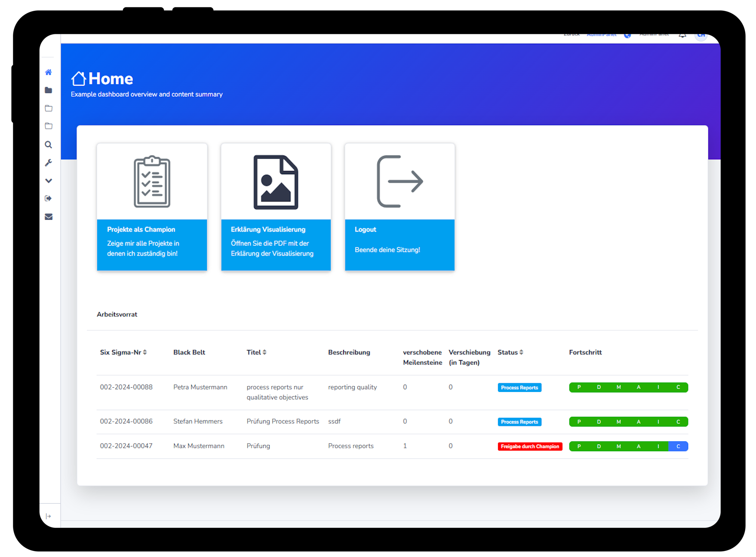Expand the chevron-down item in the sidebar
Image resolution: width=756 pixels, height=557 pixels.
tap(48, 181)
